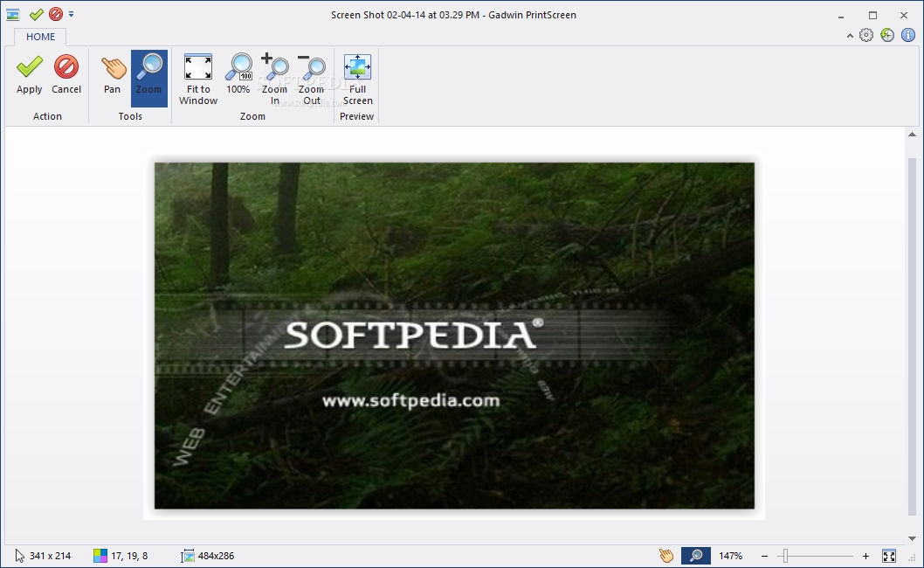Click the vertical scrollbar up arrow
Viewport: 924px width, 568px height.
point(912,135)
